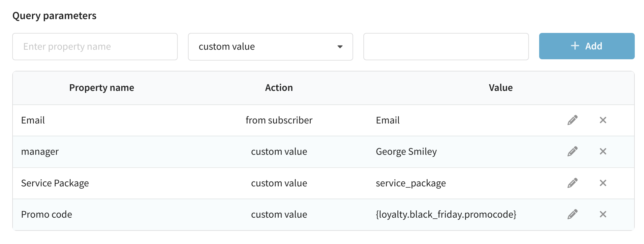The width and height of the screenshot is (644, 244).
Task: Edit the Promo code parameter
Action: (572, 214)
